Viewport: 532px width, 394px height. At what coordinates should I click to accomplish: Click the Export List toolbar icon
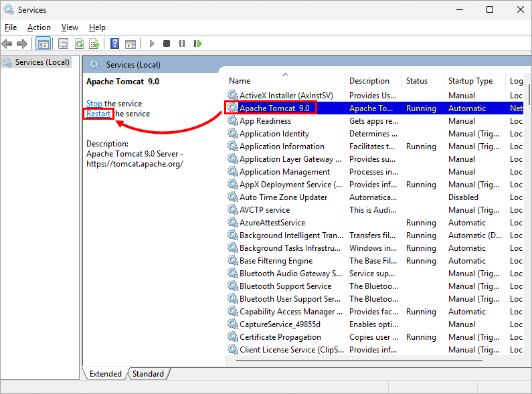(94, 43)
